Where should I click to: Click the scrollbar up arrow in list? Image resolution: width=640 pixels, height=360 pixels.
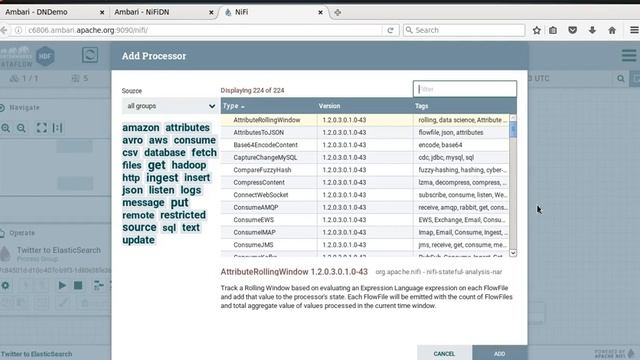pyautogui.click(x=513, y=118)
